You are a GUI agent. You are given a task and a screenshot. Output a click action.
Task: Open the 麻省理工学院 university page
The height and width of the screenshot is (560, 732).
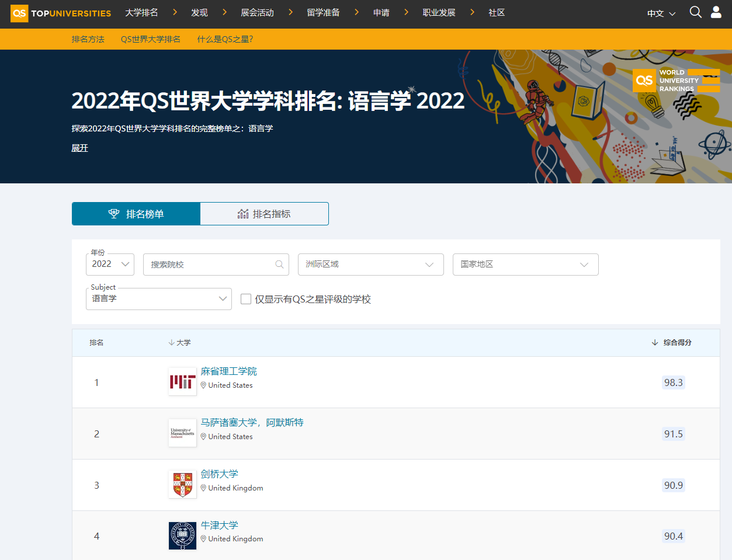pos(229,371)
